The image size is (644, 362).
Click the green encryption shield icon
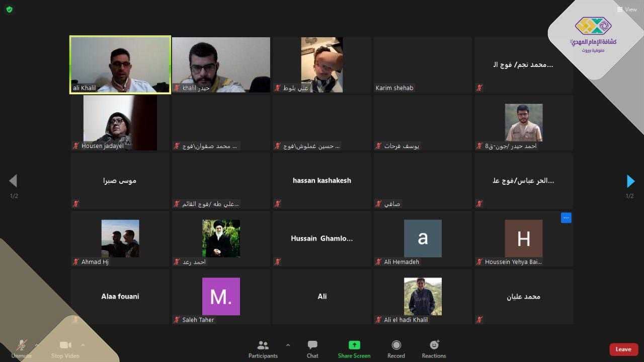[x=9, y=9]
